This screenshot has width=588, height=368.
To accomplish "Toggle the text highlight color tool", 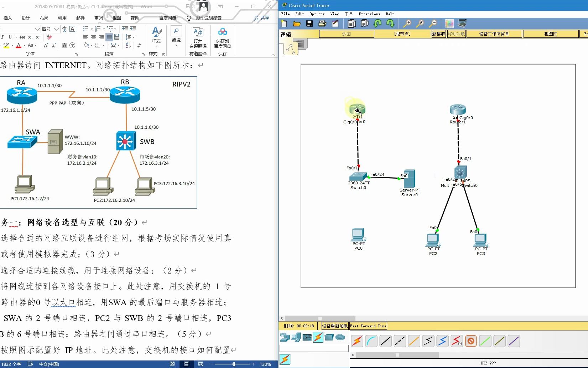I will click(7, 45).
